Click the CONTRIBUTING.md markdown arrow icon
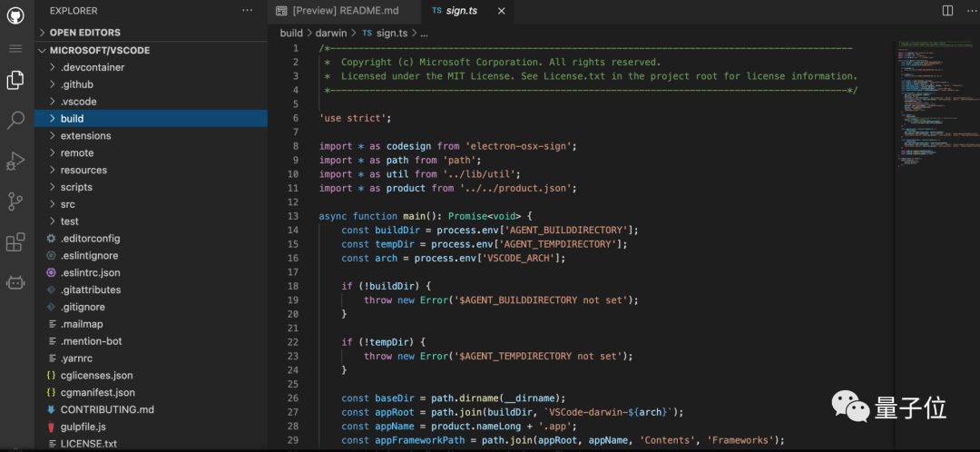 [51, 409]
